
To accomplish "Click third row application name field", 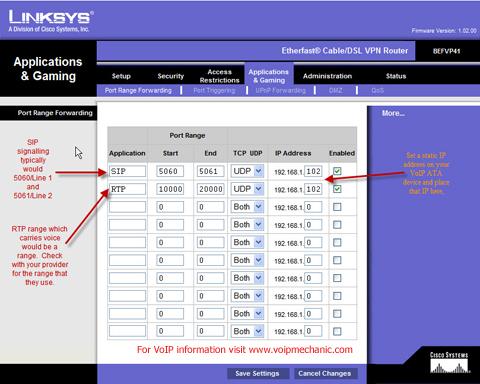I will point(127,207).
